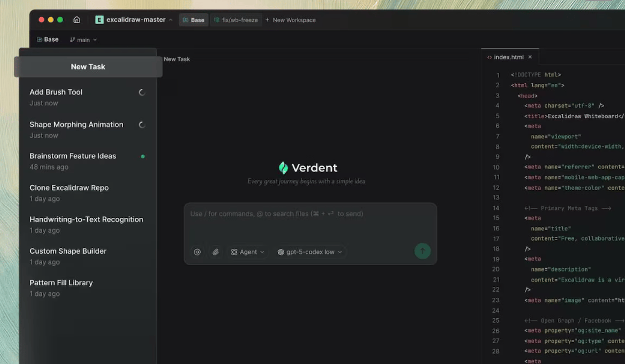Click the macOS green fullscreen window button
This screenshot has height=364, width=625.
point(60,20)
